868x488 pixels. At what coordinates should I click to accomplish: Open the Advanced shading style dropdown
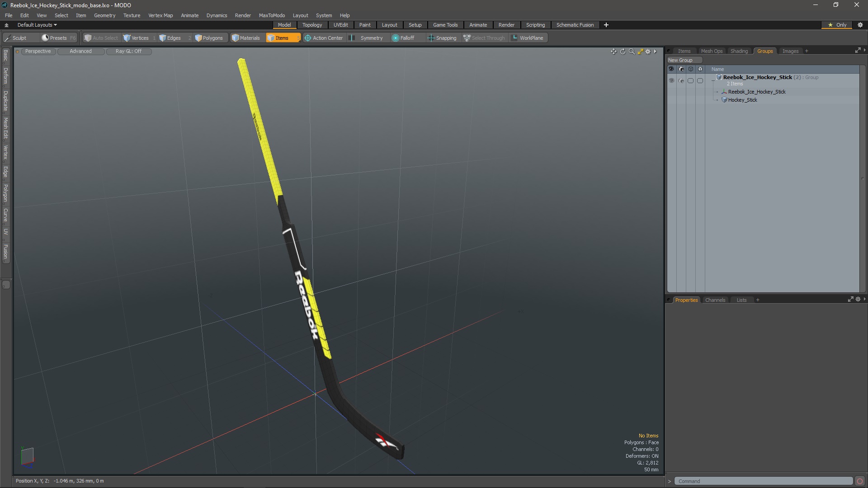coord(80,51)
